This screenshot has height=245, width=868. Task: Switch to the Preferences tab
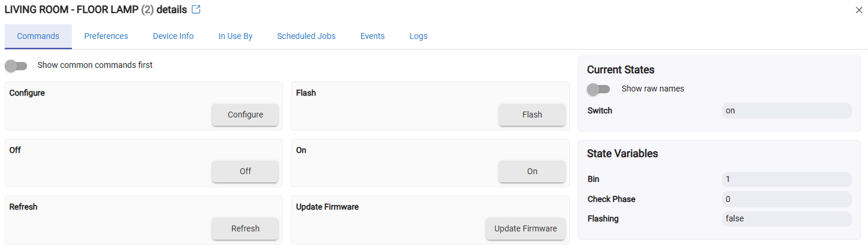(106, 36)
